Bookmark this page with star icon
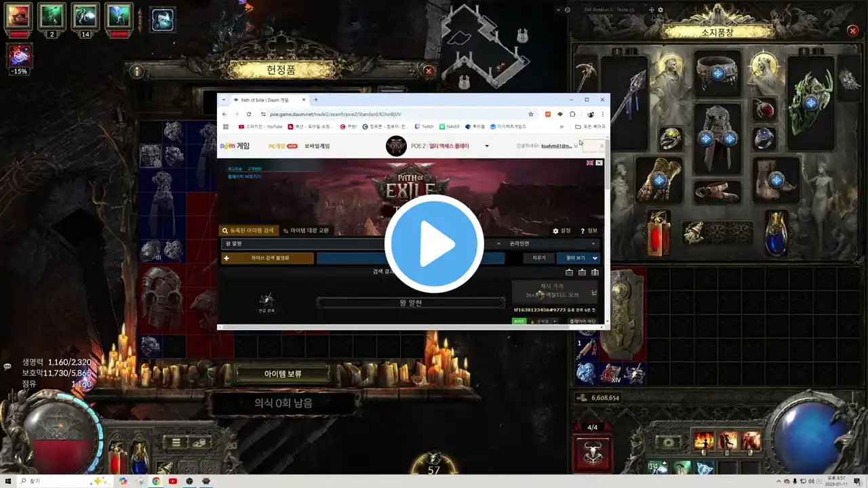This screenshot has width=868, height=488. point(530,114)
